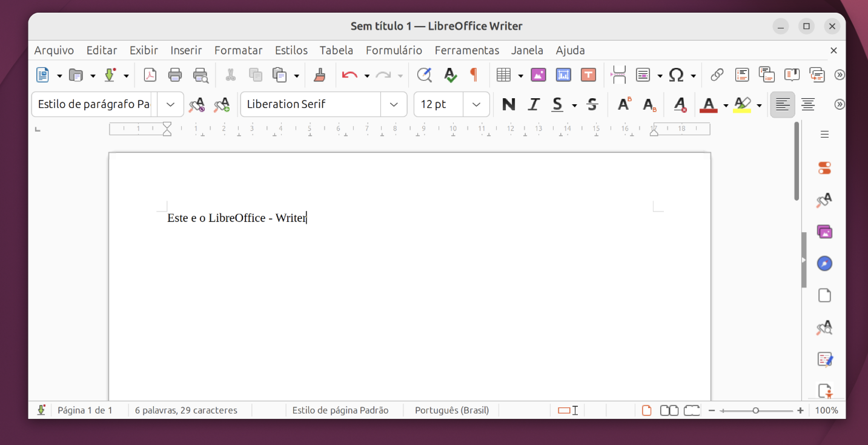Click the Copy icon
Screen dimensions: 868x445
[255, 75]
